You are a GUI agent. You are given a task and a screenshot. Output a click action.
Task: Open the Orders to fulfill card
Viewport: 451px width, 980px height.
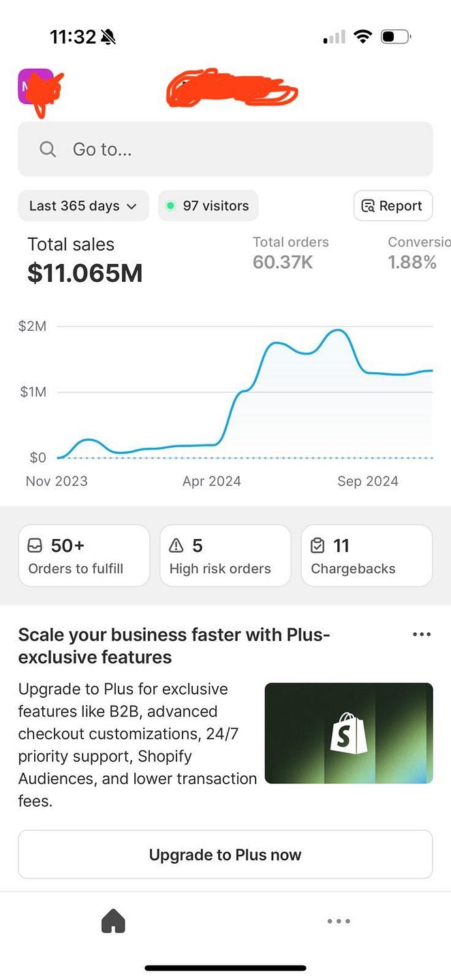pos(84,555)
